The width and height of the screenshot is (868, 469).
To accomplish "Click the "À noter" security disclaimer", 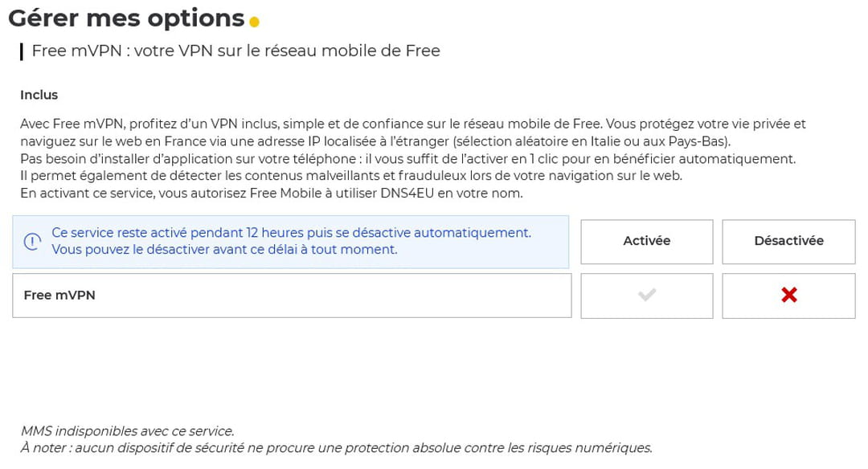I will (x=336, y=448).
